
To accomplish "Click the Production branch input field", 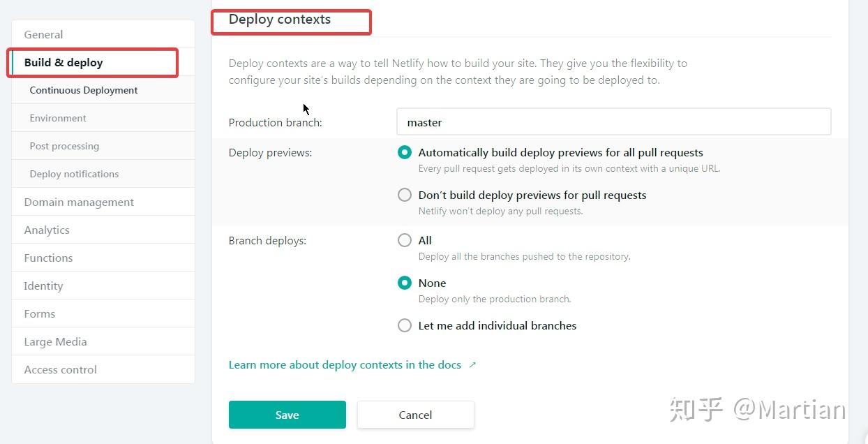I will (x=613, y=122).
